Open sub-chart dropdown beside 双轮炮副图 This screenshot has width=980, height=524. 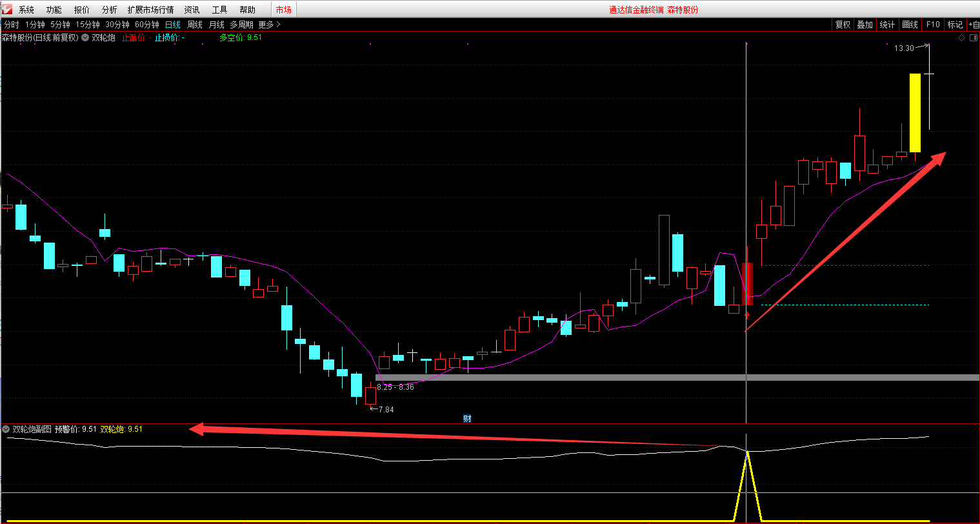(x=6, y=429)
